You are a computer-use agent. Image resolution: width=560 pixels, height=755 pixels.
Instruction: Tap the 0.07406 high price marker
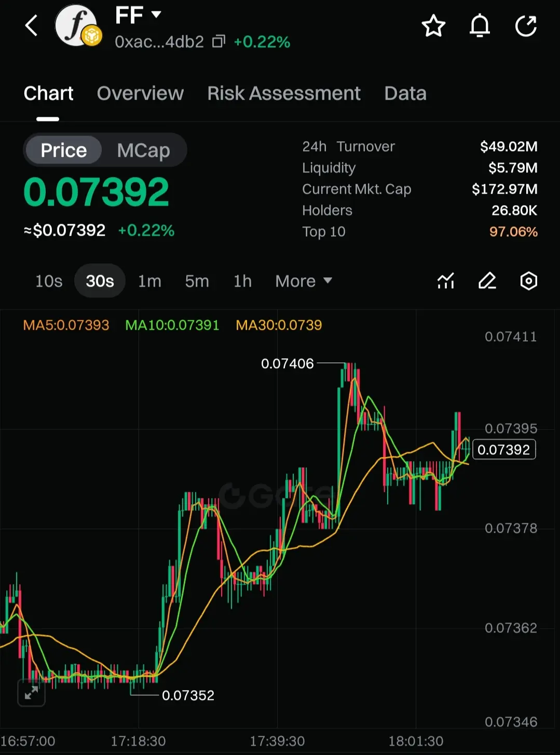[288, 363]
